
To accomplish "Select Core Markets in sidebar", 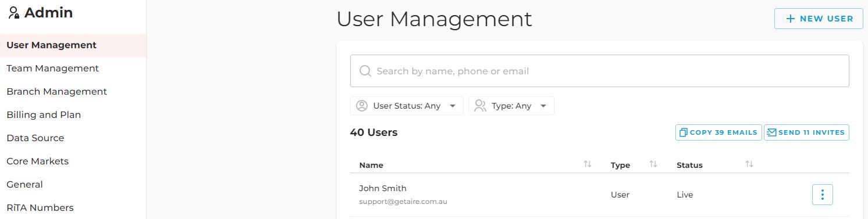I will [x=73, y=161].
